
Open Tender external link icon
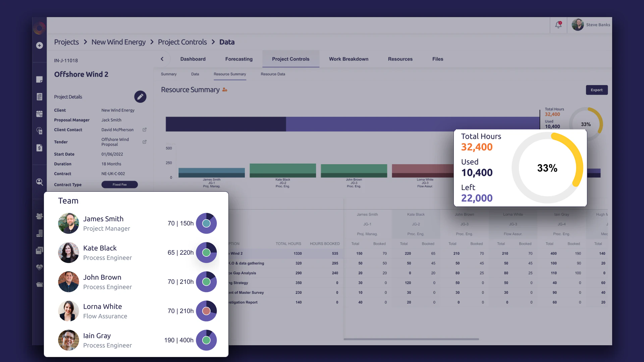145,142
